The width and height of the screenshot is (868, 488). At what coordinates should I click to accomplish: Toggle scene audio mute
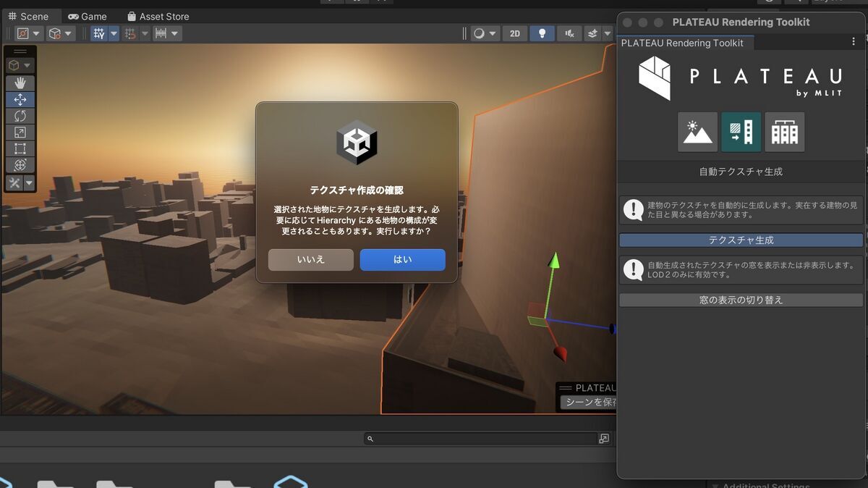(x=569, y=33)
